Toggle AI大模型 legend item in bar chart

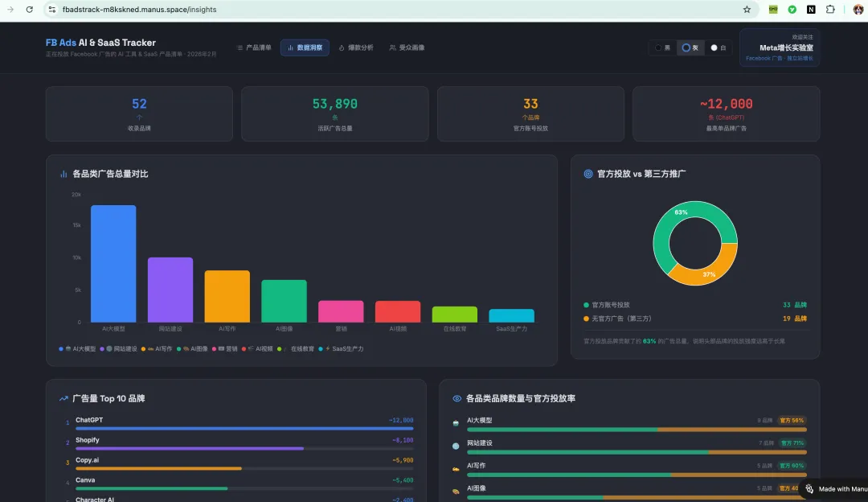click(x=77, y=348)
